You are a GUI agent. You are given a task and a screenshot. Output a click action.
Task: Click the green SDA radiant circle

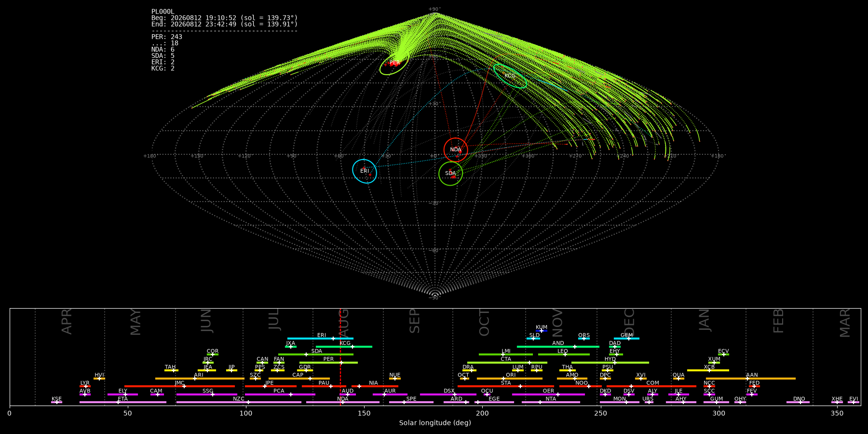click(451, 173)
